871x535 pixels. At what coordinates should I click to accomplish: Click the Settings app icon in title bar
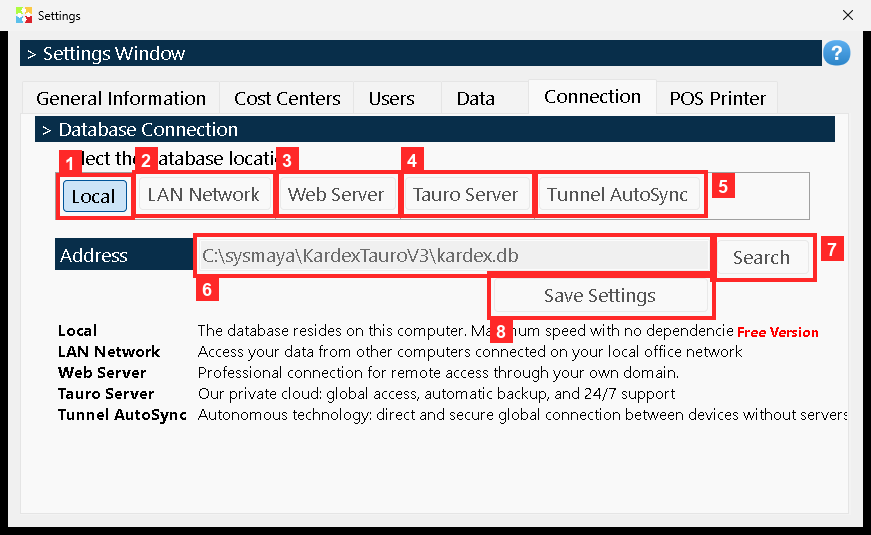click(24, 15)
